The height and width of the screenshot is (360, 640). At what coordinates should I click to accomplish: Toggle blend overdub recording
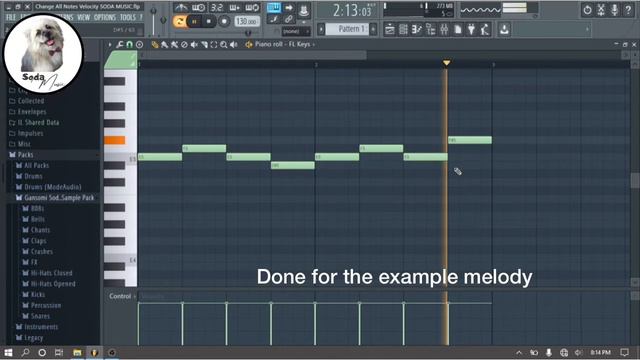pyautogui.click(x=234, y=7)
